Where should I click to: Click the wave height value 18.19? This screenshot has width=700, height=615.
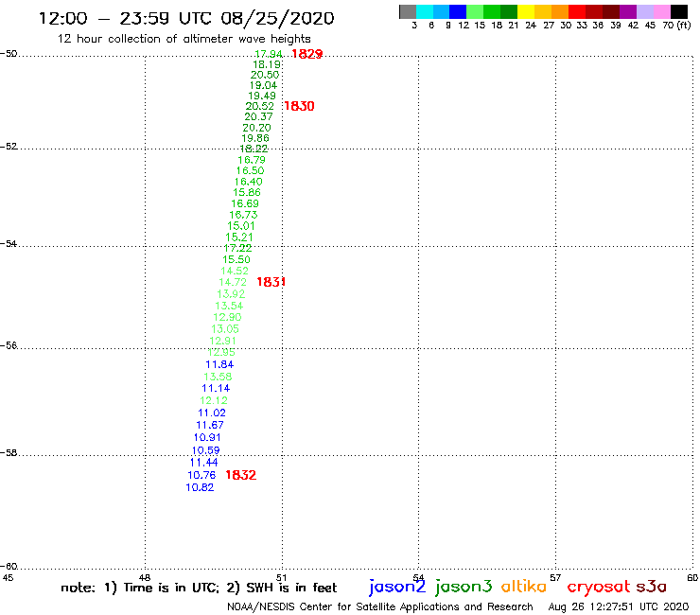[x=267, y=64]
